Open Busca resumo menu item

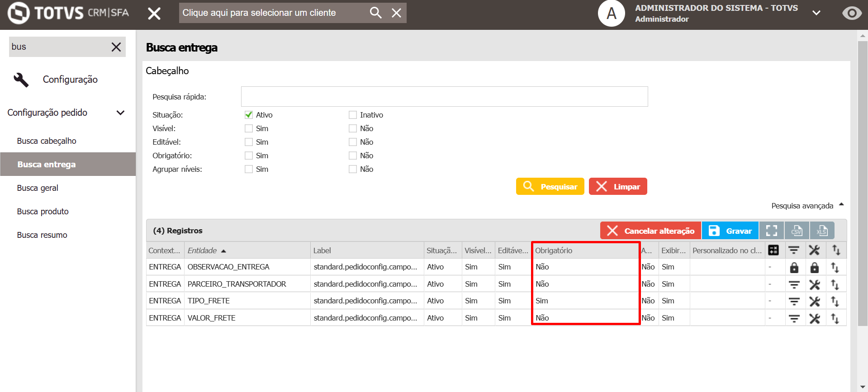[x=42, y=235]
